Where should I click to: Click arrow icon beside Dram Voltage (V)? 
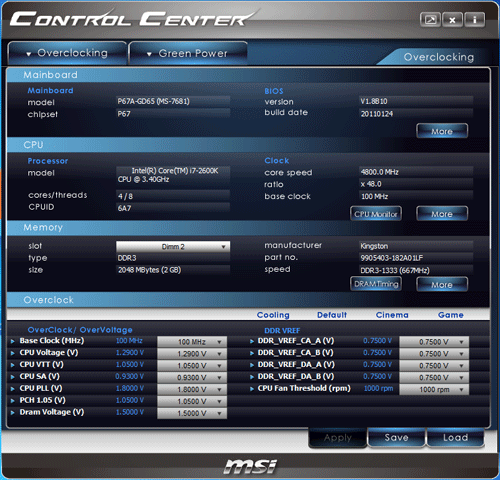[13, 413]
